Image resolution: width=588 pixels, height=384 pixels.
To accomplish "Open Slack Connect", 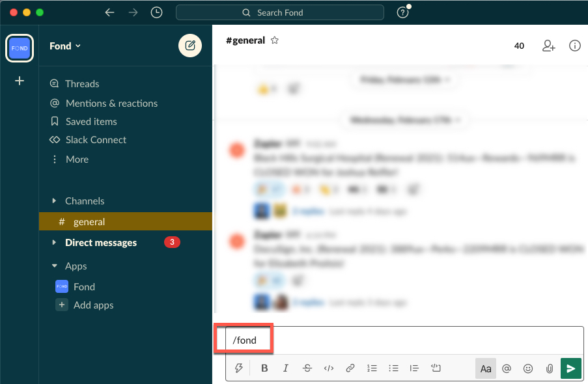I will coord(88,140).
